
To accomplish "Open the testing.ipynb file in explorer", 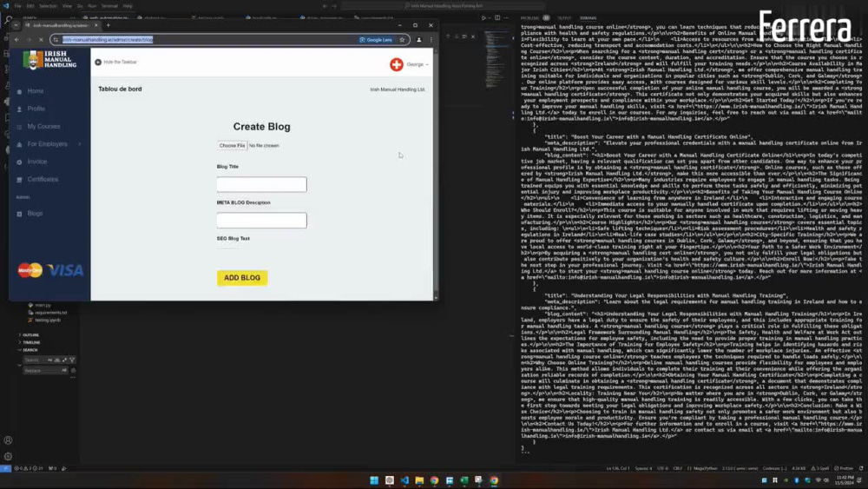I will [48, 320].
